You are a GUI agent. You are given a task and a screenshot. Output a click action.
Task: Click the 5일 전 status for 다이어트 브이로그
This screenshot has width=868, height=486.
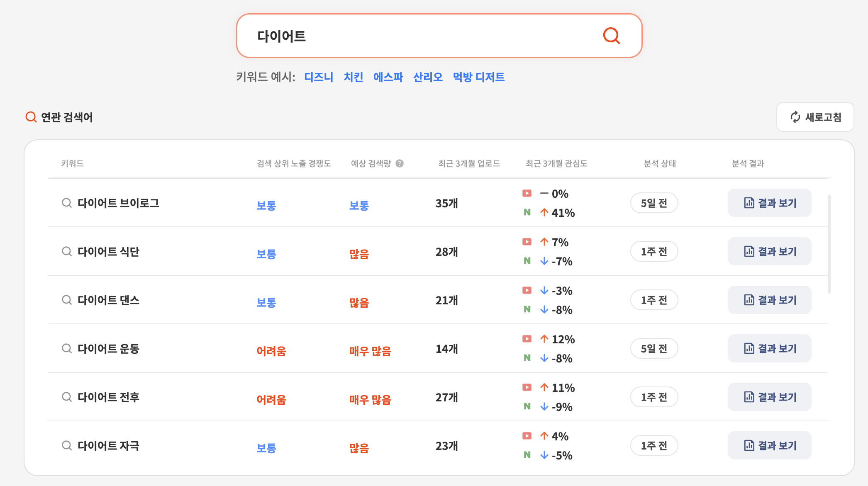654,203
